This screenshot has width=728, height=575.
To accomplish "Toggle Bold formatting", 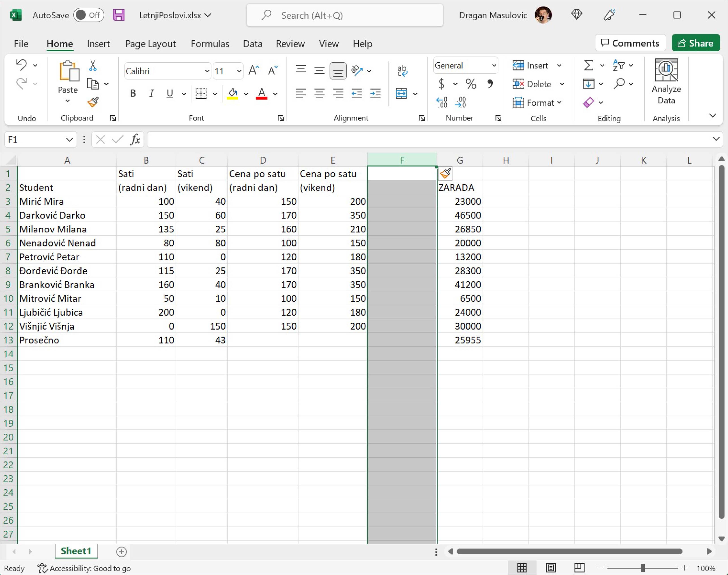I will pyautogui.click(x=133, y=94).
